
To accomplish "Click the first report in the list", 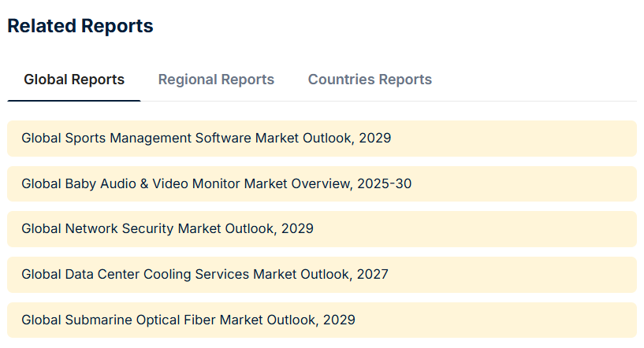I will pos(207,139).
